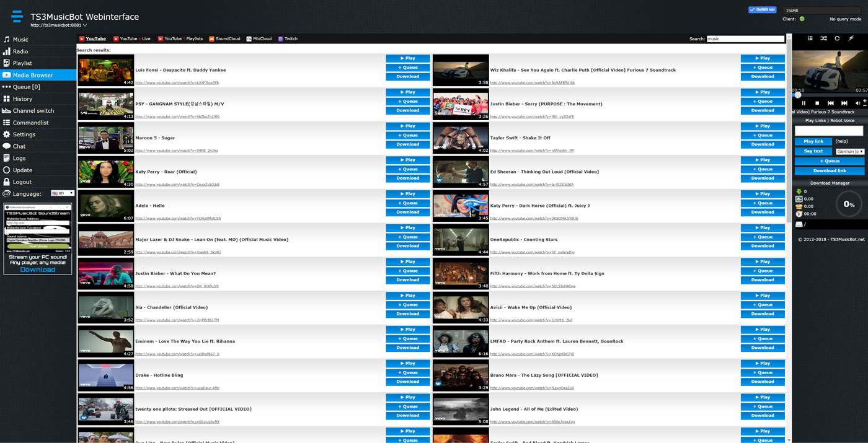The height and width of the screenshot is (443, 868).
Task: Toggle shuffle mode in the player
Action: click(823, 38)
